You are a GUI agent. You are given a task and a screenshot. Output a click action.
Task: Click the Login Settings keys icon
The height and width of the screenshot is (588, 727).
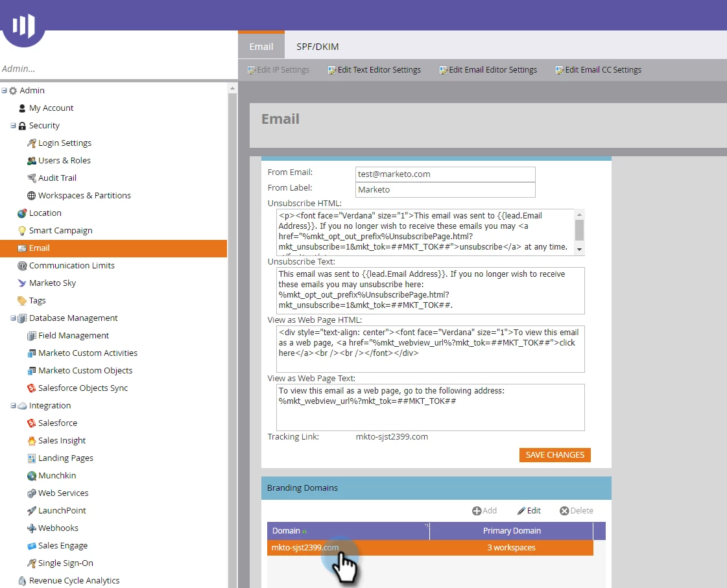pyautogui.click(x=32, y=143)
